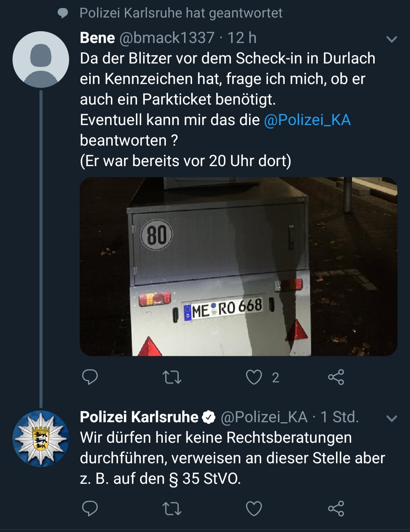Reply to Polizei Karlsruhe's tweet
Screen dimensions: 410x532
(90, 508)
